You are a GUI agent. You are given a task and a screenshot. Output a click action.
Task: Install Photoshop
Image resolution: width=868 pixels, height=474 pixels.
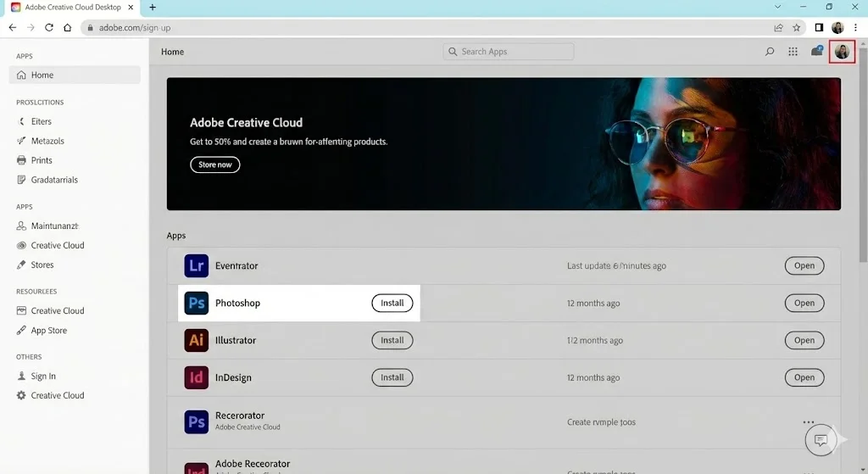[392, 304]
